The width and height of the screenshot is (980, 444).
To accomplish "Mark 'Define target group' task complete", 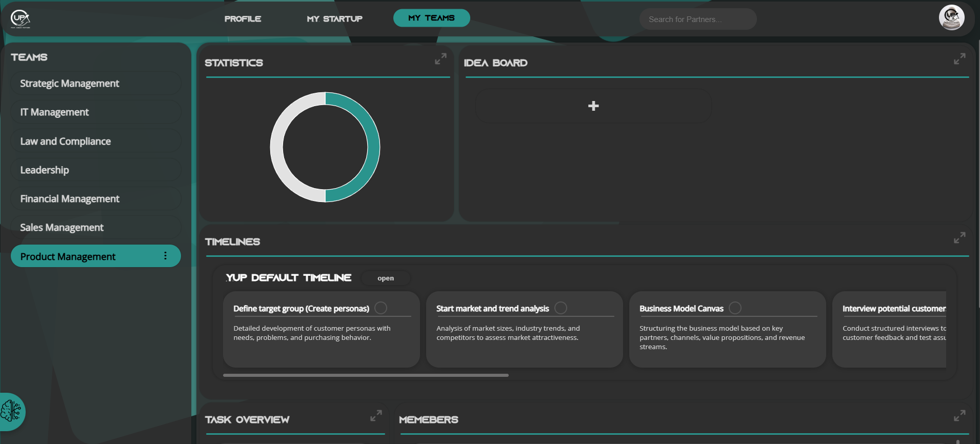I will pyautogui.click(x=381, y=308).
